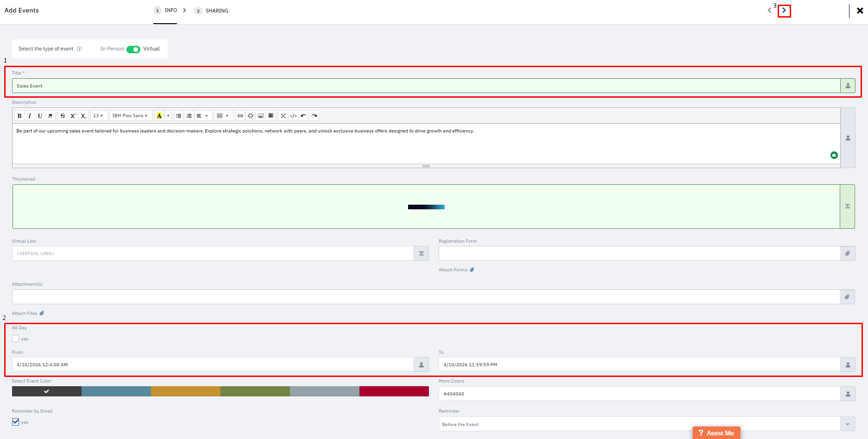Viewport: 868px width, 439px height.
Task: Uncheck Reminder by Email checkbox
Action: click(x=16, y=422)
